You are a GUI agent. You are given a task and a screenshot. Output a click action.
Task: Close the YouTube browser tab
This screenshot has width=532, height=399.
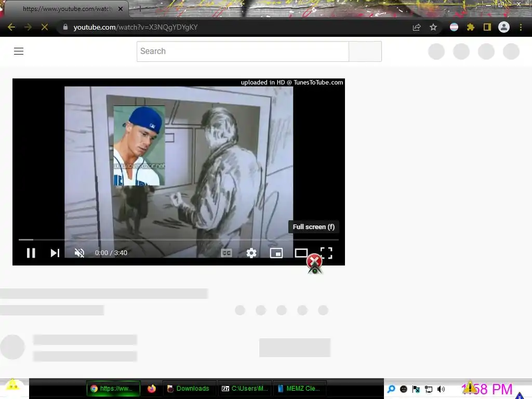(121, 9)
